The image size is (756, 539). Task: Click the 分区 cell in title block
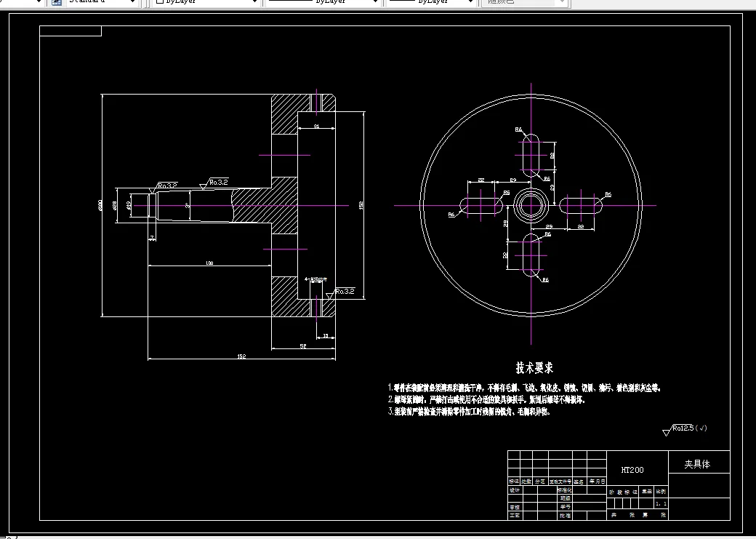point(540,481)
